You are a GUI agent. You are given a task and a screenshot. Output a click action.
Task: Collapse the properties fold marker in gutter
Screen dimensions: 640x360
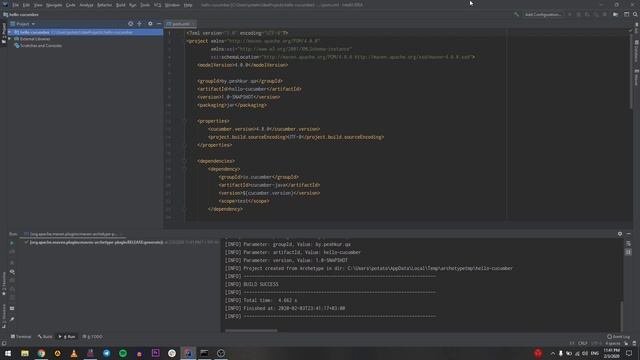pos(184,121)
